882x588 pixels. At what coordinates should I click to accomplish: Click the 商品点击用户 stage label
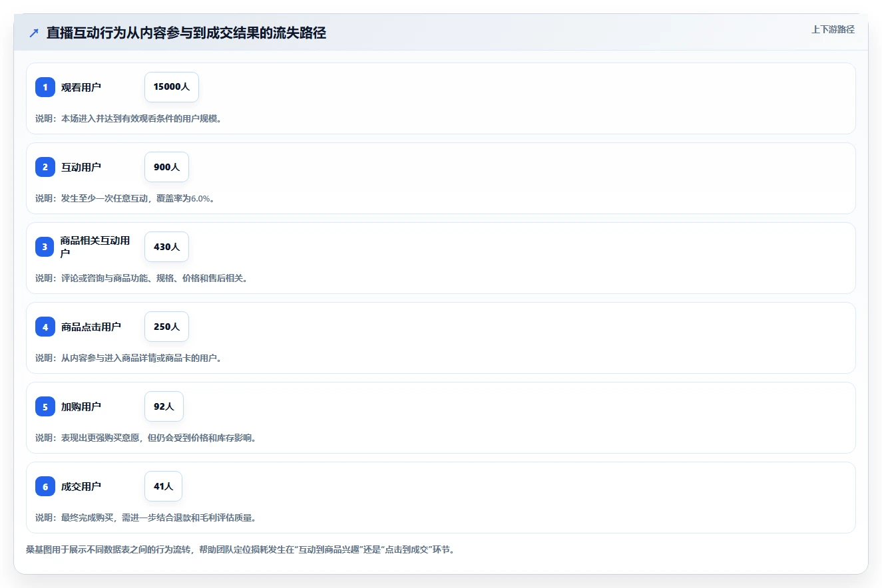(91, 327)
